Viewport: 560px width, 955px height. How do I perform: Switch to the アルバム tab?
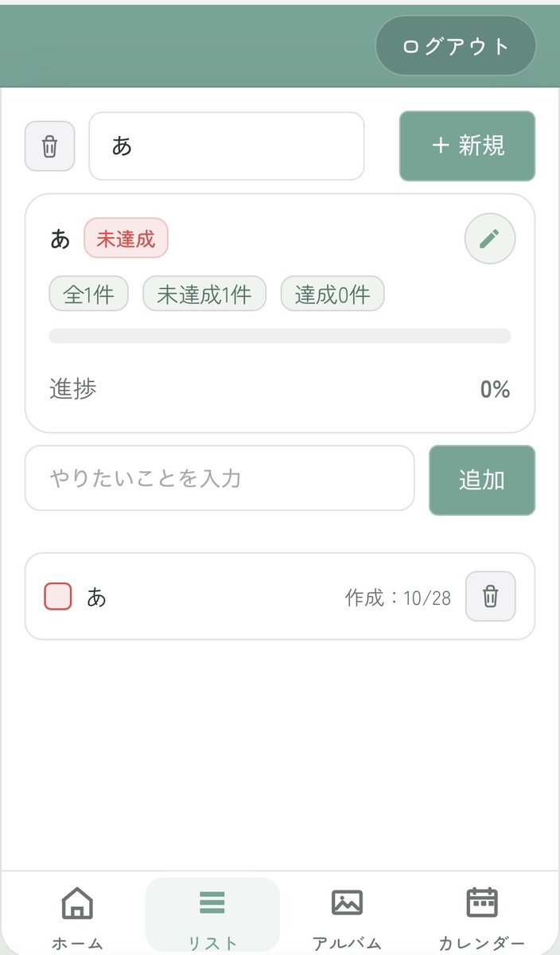347,943
